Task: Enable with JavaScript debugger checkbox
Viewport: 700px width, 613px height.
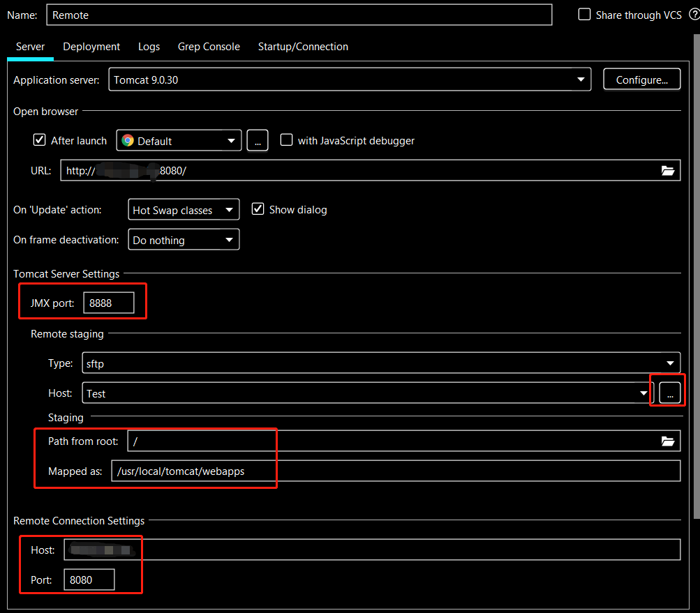Action: tap(286, 140)
